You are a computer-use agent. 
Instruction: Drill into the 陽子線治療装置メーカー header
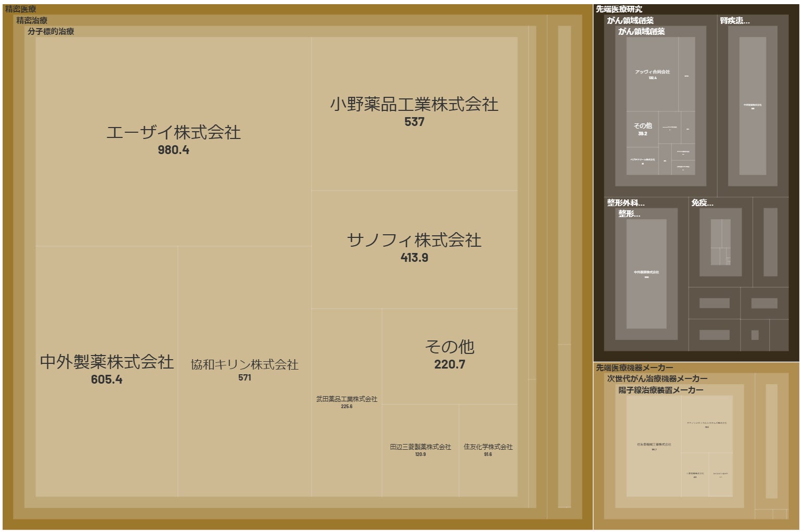[x=661, y=390]
